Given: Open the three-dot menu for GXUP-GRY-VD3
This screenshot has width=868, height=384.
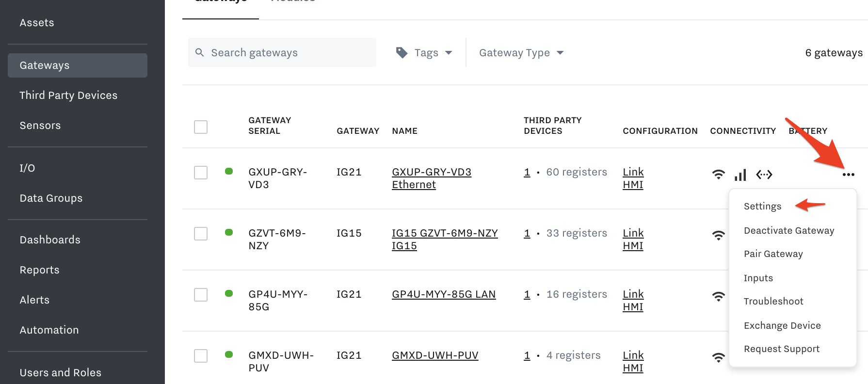Looking at the screenshot, I should [848, 175].
